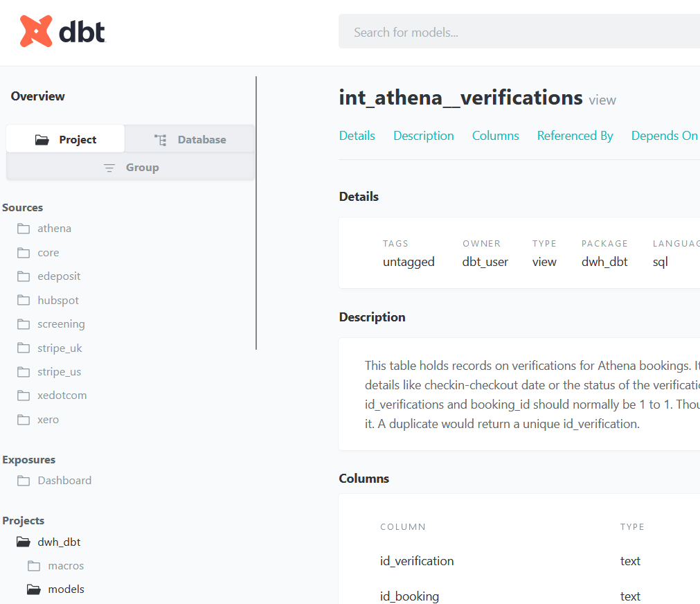700x604 pixels.
Task: Click the Overview heading link
Action: pyautogui.click(x=38, y=96)
